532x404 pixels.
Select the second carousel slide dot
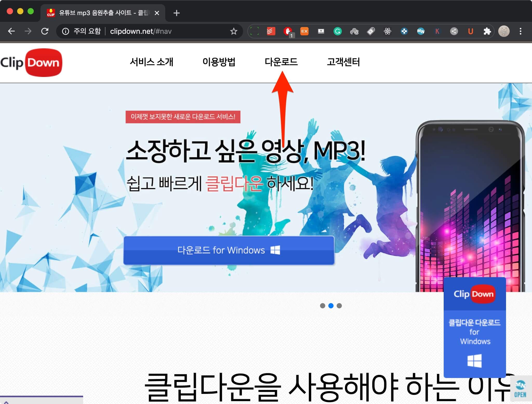point(331,306)
